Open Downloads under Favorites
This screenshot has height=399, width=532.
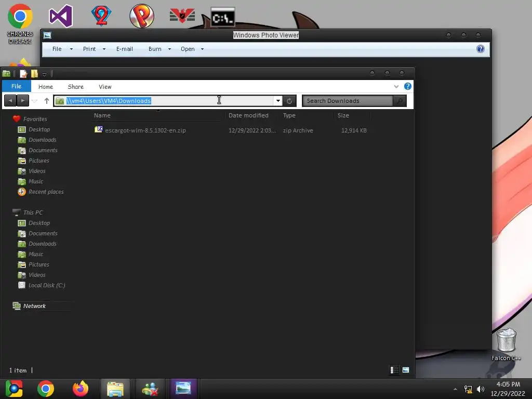click(x=42, y=140)
